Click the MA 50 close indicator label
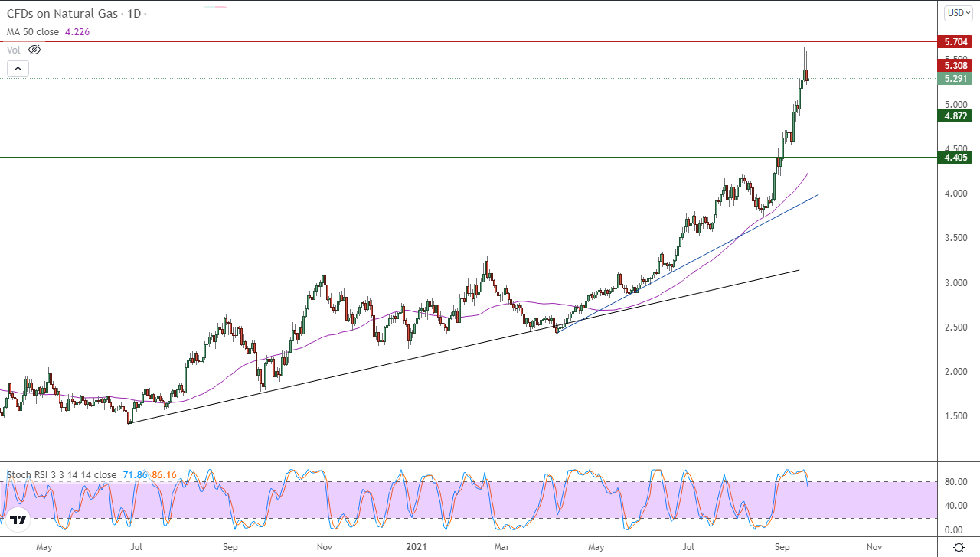Screen dimensions: 980x557 tap(33, 32)
